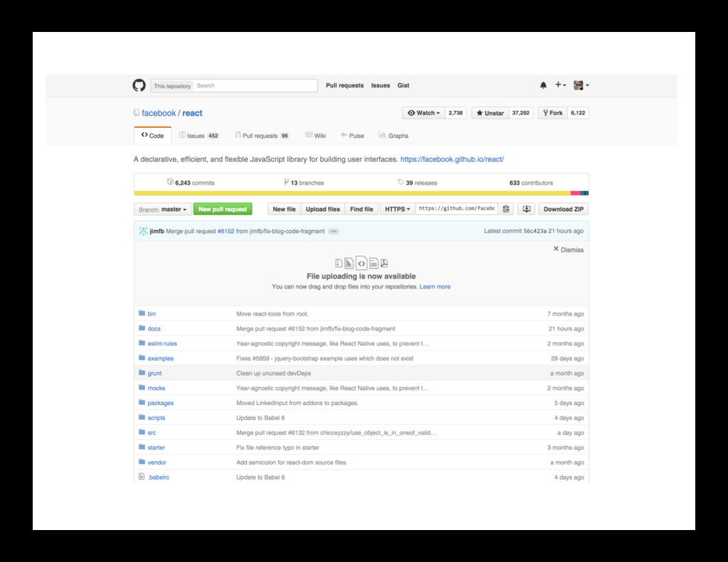Open the plus create-new menu
The width and height of the screenshot is (728, 562).
[560, 85]
